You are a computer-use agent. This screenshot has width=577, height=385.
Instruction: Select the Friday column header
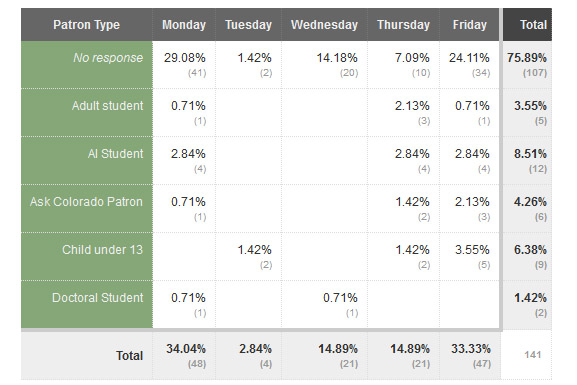[x=470, y=25]
